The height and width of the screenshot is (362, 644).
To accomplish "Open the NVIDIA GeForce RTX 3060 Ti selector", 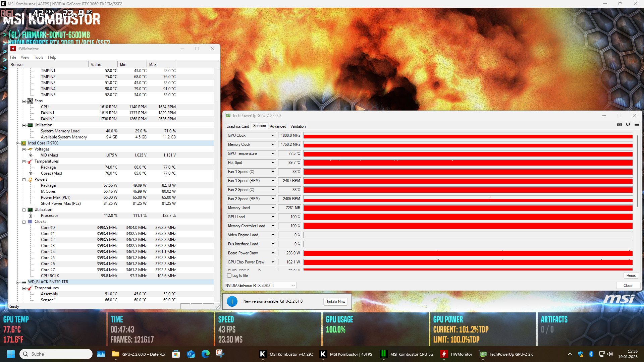I will pos(260,286).
